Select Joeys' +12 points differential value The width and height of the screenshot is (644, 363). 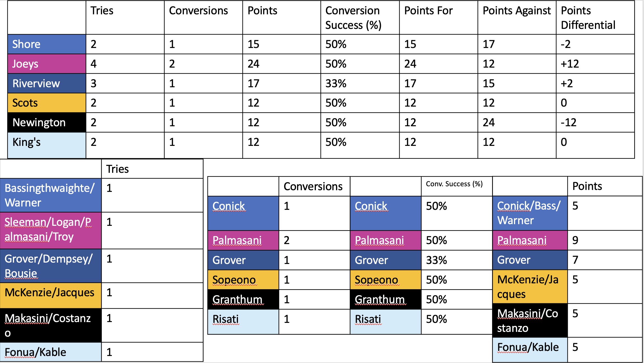coord(570,64)
